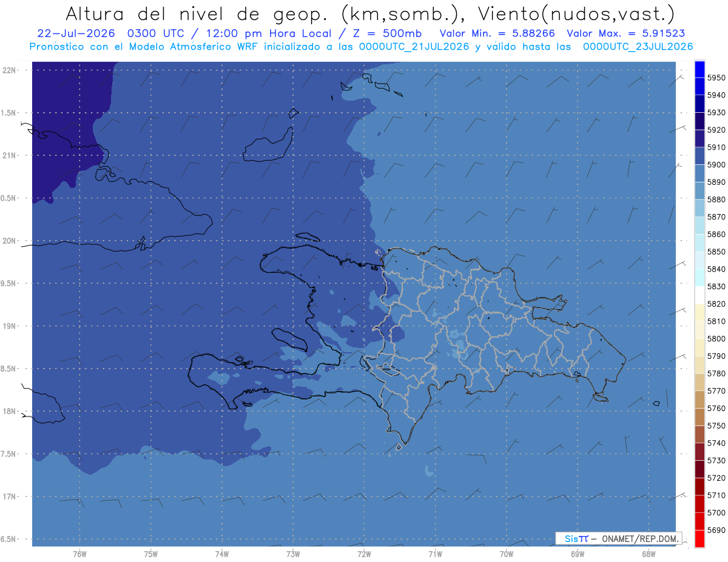Click the '20N' latitude label
The image size is (728, 562).
click(10, 241)
